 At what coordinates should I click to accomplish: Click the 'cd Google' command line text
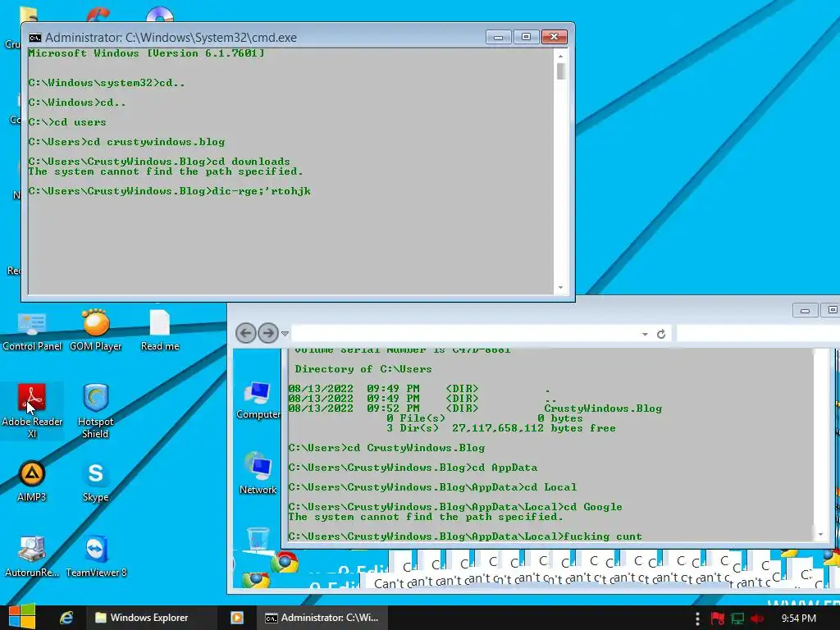(x=593, y=507)
